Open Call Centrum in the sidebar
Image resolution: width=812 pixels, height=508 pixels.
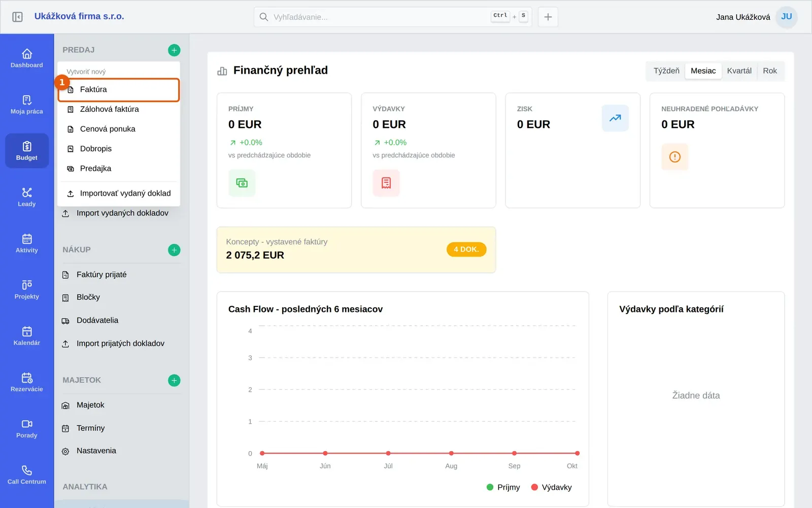point(27,474)
